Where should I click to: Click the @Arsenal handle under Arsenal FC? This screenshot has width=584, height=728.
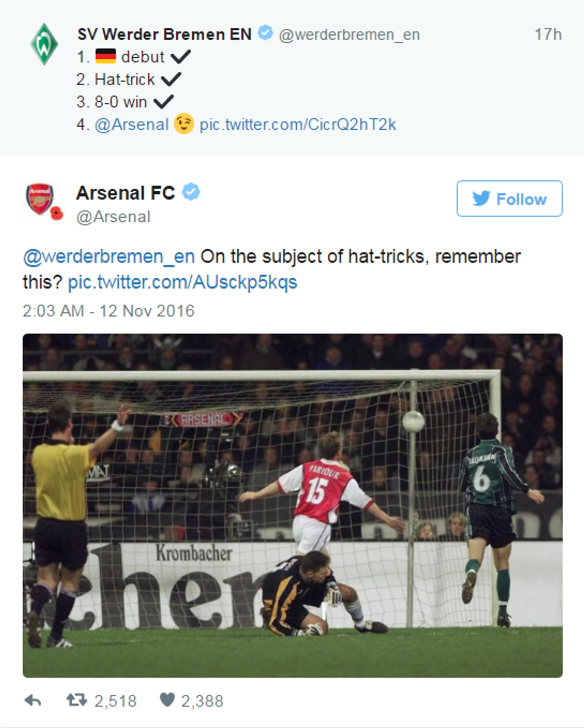(x=113, y=217)
